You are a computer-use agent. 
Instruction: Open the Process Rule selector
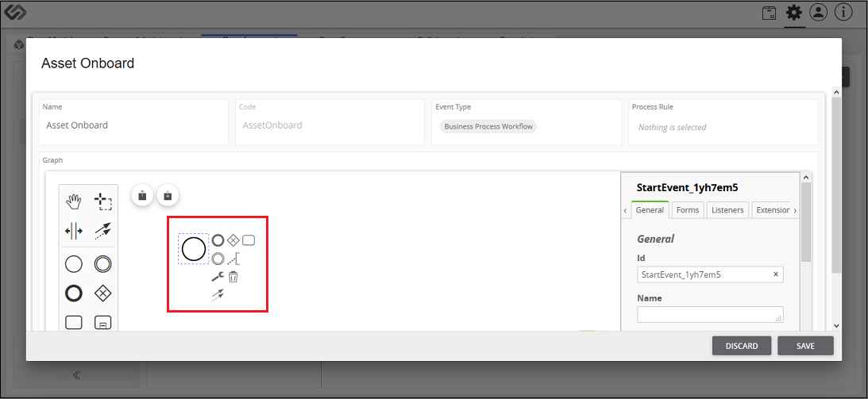pos(723,123)
